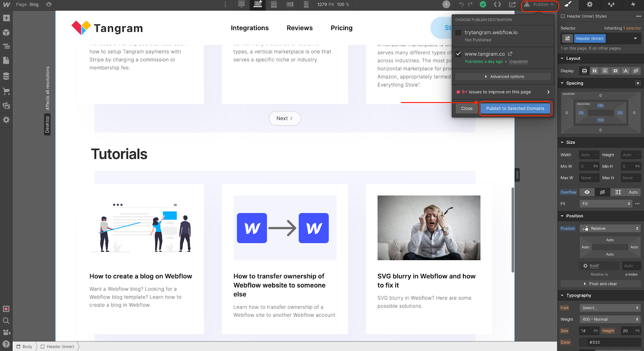The image size is (644, 351).
Task: Open the share/export icon
Action: coord(512,4)
